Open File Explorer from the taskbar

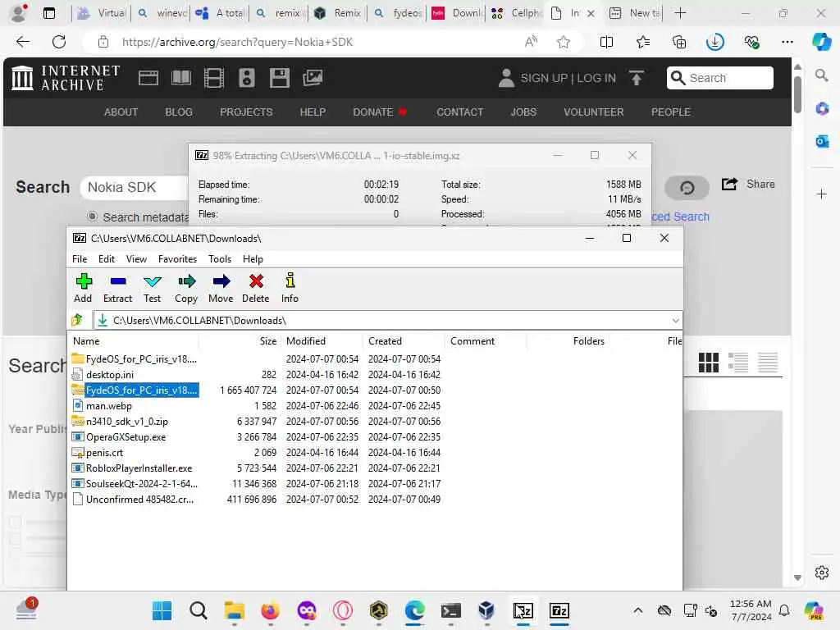[234, 610]
